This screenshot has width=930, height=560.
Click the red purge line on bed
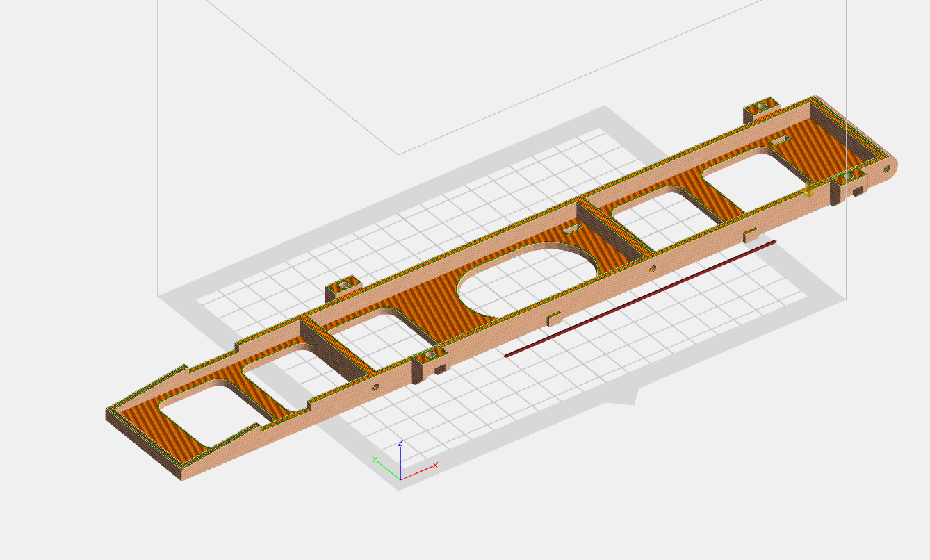[639, 299]
